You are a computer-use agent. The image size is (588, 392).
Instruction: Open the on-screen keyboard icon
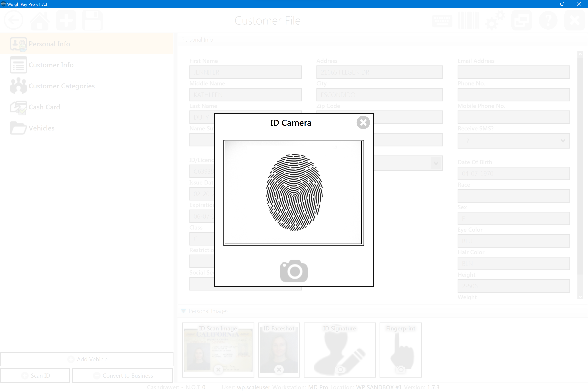[442, 20]
